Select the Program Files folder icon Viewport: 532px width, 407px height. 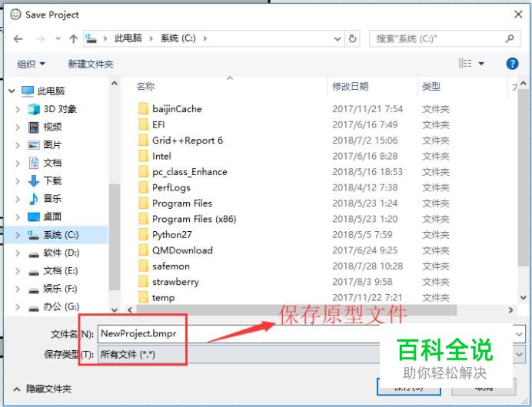click(144, 203)
